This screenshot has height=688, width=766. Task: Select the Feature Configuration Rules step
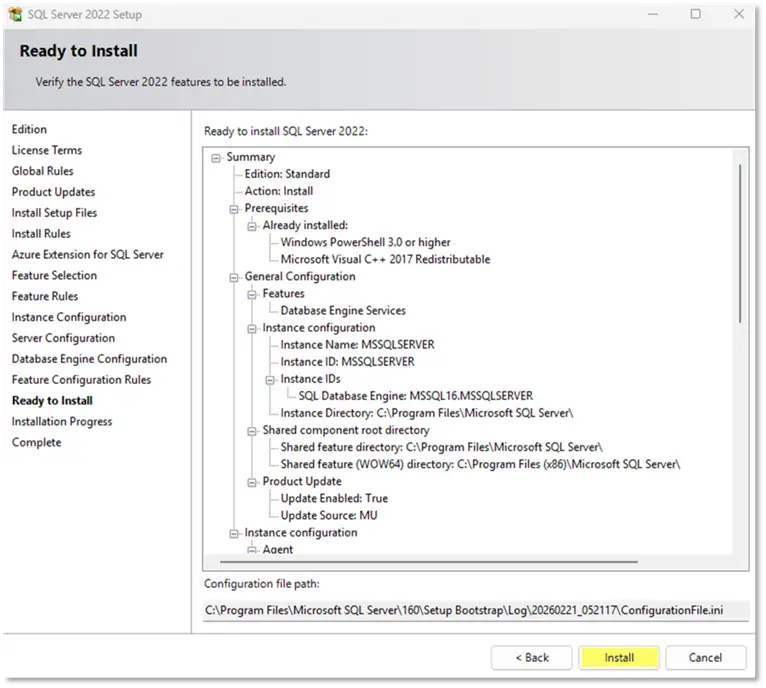(82, 380)
